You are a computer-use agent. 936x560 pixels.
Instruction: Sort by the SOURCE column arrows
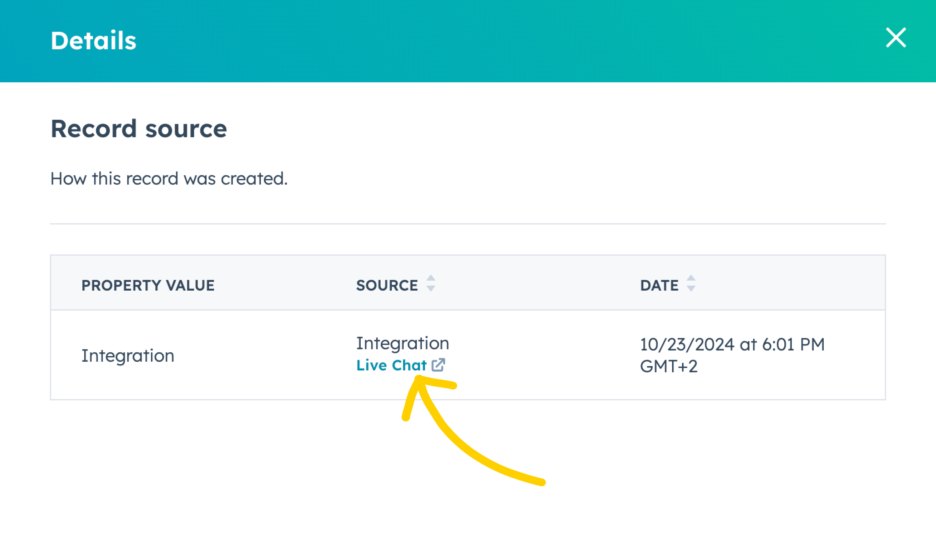(x=431, y=283)
